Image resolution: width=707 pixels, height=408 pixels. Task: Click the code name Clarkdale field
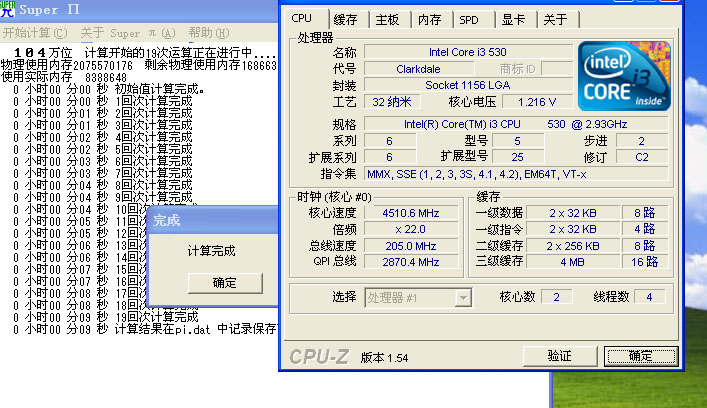coord(418,69)
